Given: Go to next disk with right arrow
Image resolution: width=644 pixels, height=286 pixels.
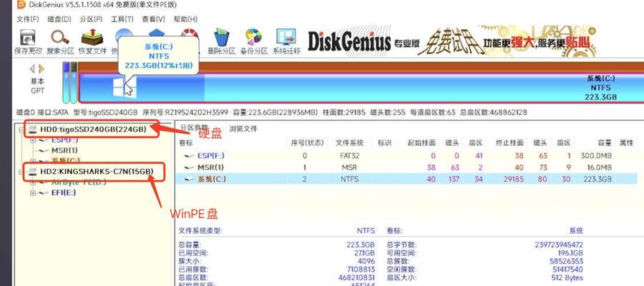Looking at the screenshot, I should pyautogui.click(x=41, y=69).
